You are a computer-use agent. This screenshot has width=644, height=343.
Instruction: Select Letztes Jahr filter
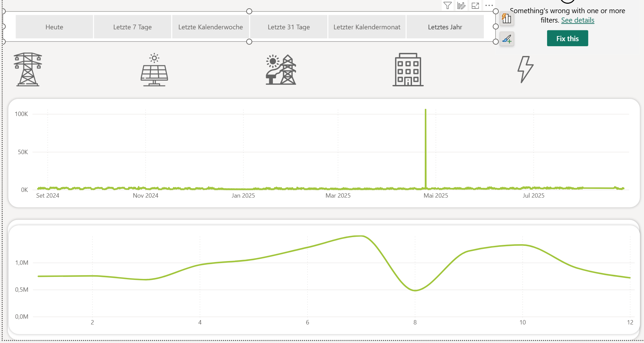(x=445, y=27)
